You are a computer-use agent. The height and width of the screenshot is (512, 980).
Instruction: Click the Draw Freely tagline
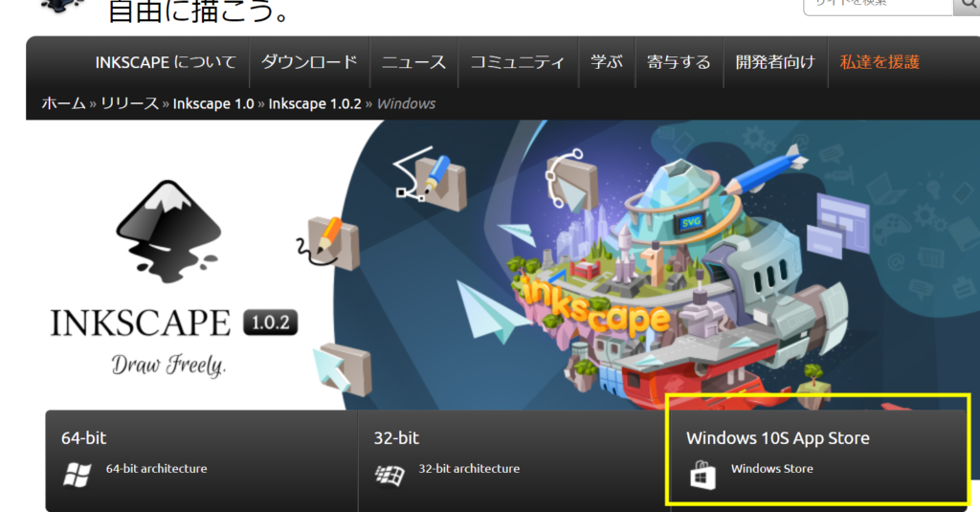168,365
